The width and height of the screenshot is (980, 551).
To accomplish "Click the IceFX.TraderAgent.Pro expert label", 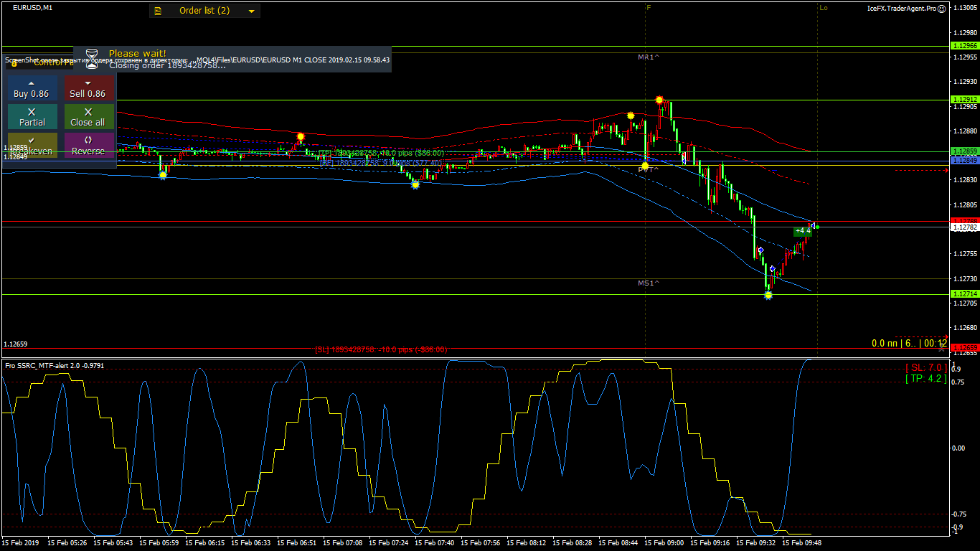I will (x=901, y=9).
